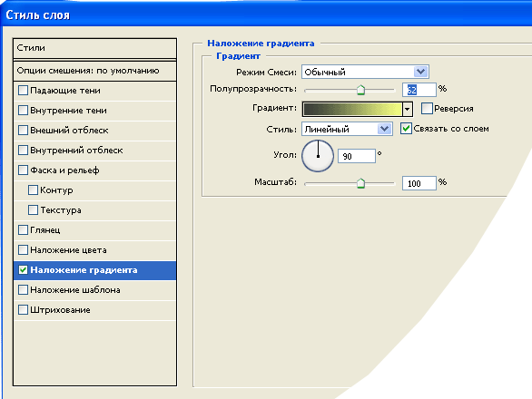532x399 pixels.
Task: Click the Полупрозрачность percent input field
Action: [419, 90]
